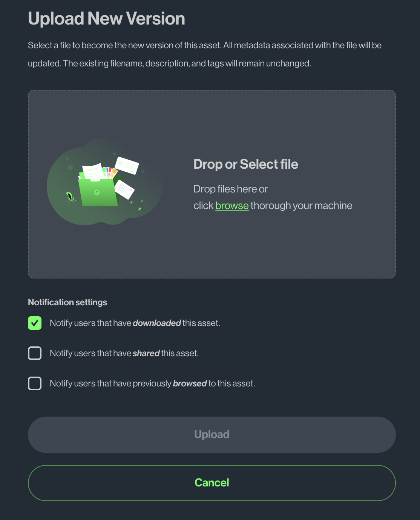Open the browse link to pick a file

(x=232, y=206)
